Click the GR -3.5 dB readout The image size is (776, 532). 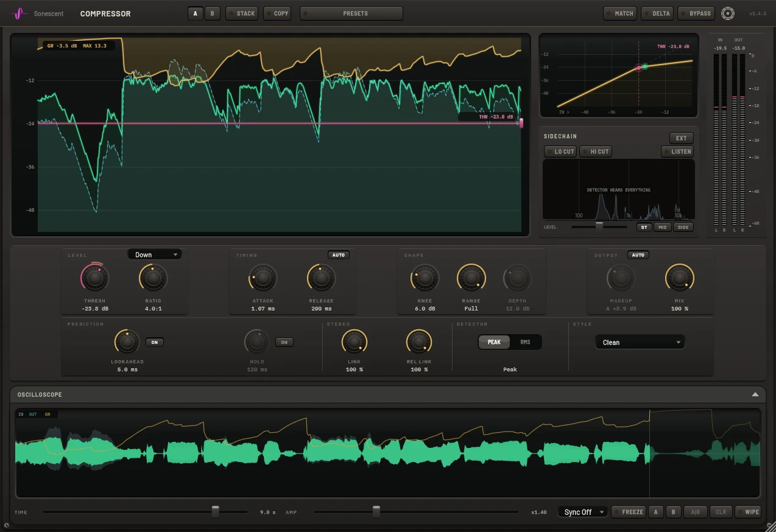pos(63,46)
